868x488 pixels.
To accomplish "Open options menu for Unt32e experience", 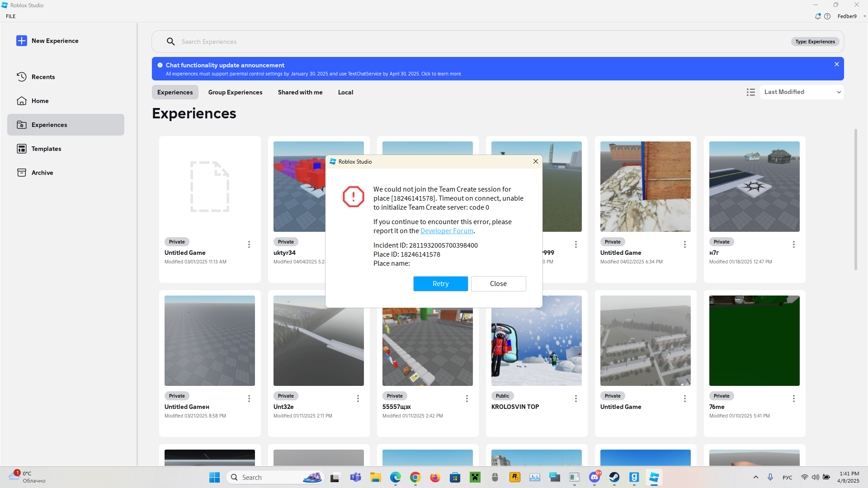I will 358,399.
